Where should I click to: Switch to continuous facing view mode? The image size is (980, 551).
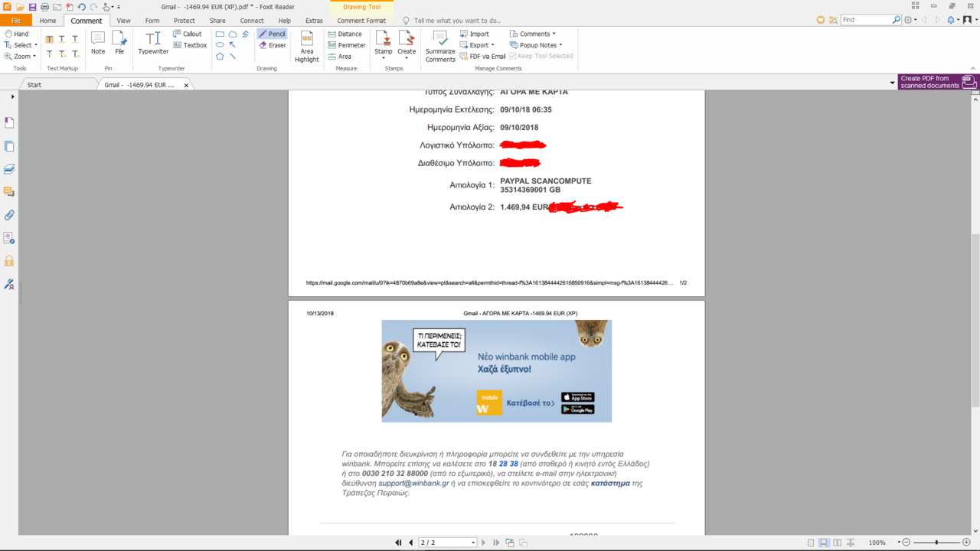pos(851,543)
